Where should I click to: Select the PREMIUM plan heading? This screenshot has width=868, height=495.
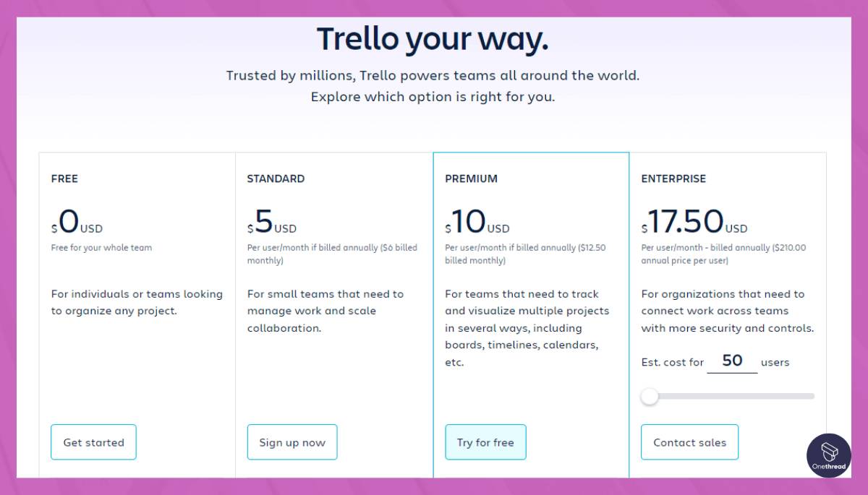(472, 178)
